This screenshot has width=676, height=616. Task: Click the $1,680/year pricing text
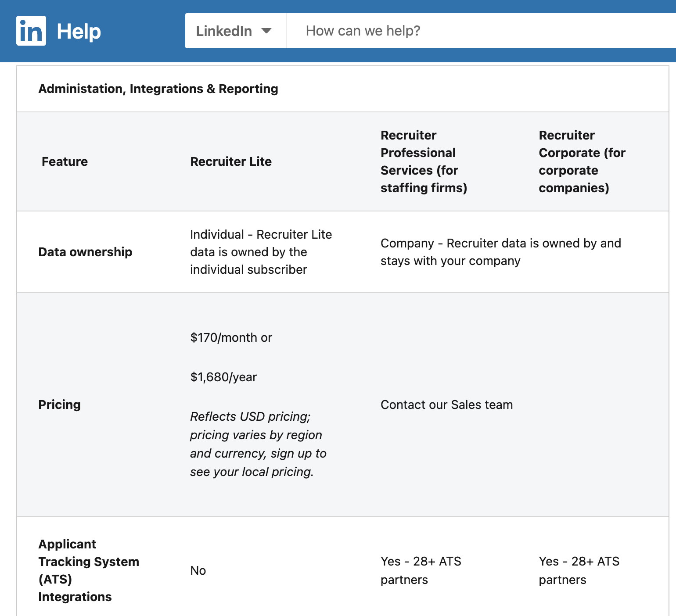(x=223, y=377)
